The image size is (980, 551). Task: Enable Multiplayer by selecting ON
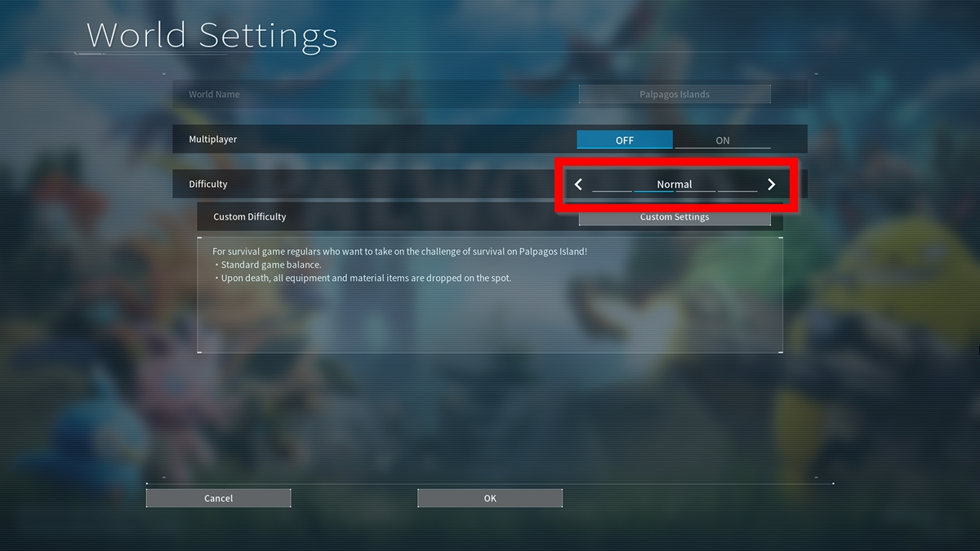coord(723,139)
